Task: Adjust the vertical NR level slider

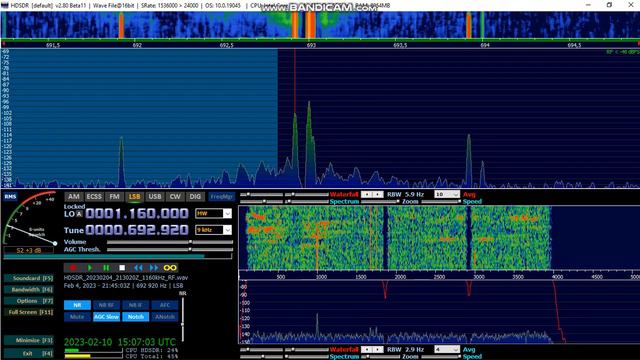Action: click(x=182, y=319)
